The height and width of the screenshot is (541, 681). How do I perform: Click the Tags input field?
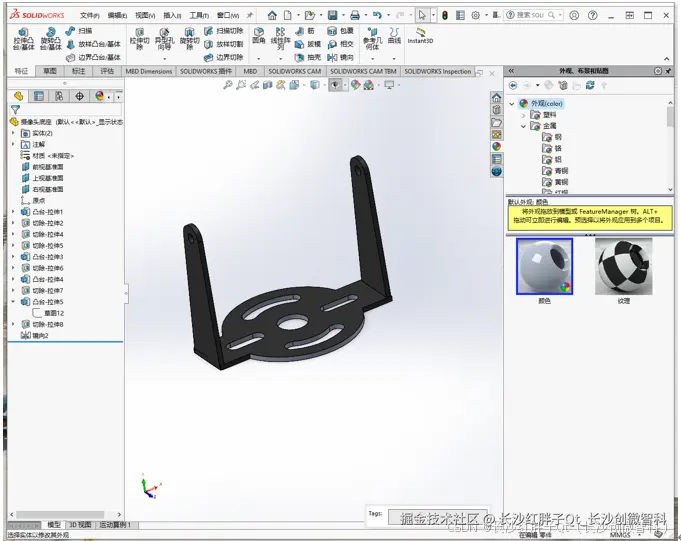(438, 517)
